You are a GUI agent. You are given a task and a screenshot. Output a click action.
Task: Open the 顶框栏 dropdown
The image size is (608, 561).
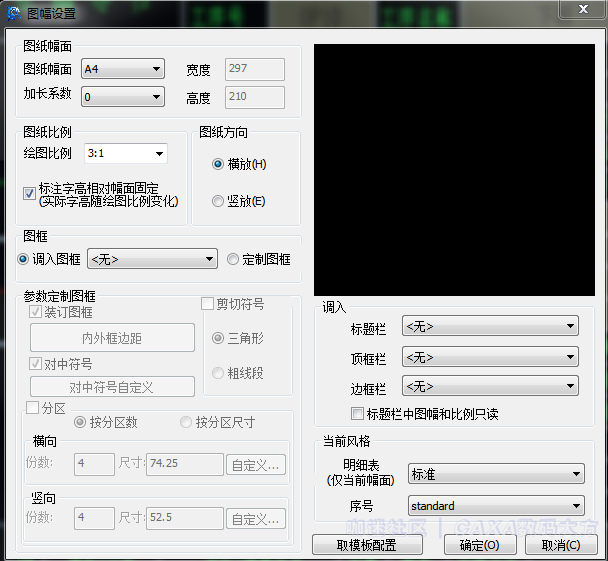[491, 357]
